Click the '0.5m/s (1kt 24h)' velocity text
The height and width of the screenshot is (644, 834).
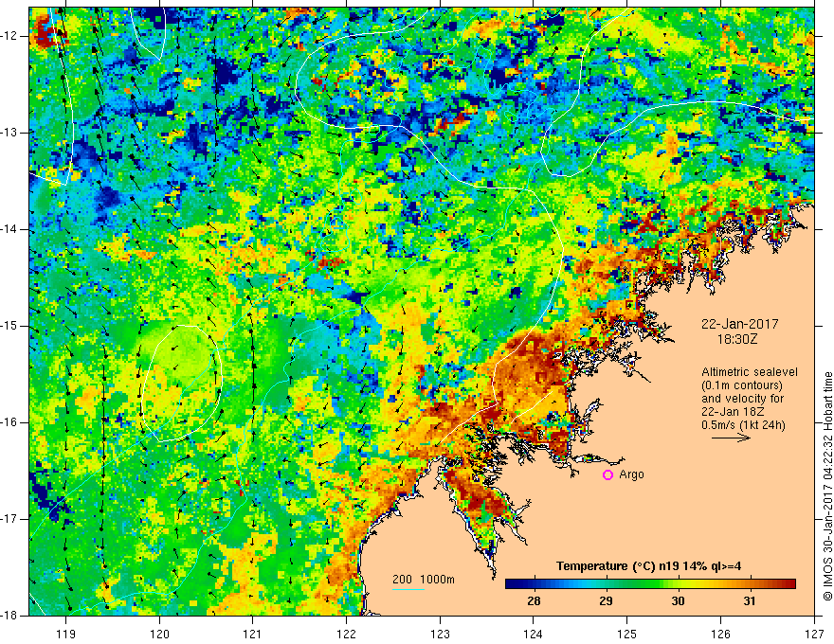pos(743,425)
